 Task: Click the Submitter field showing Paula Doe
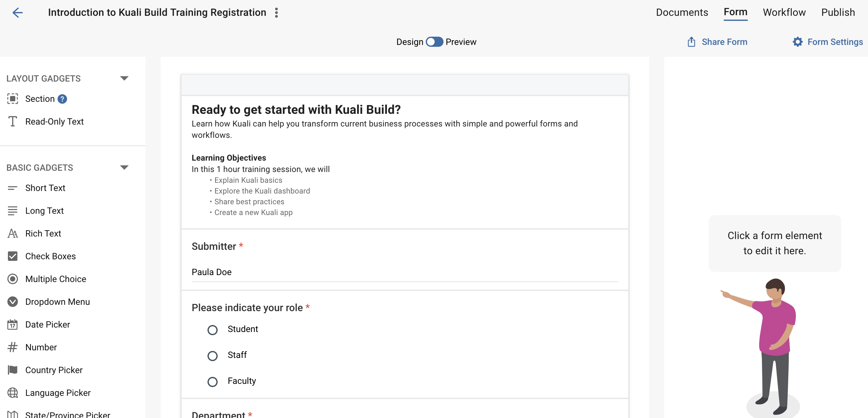[404, 272]
